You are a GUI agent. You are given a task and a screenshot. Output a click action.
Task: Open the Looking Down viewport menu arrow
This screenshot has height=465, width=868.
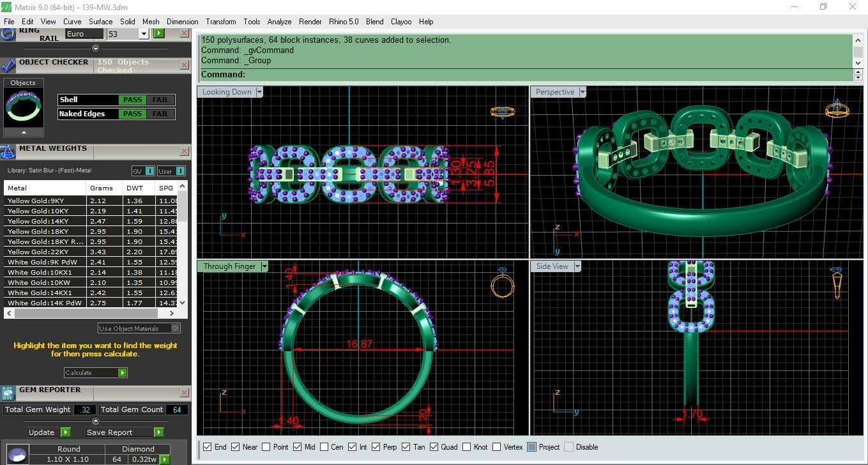point(259,92)
